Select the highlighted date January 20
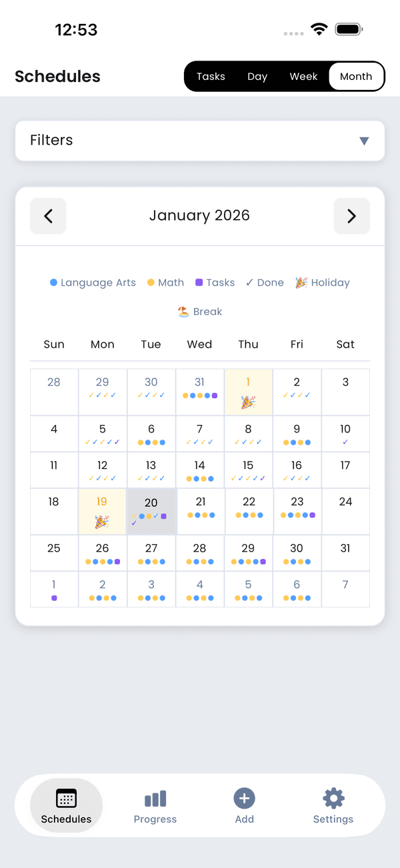Viewport: 400px width, 868px height. click(x=151, y=511)
